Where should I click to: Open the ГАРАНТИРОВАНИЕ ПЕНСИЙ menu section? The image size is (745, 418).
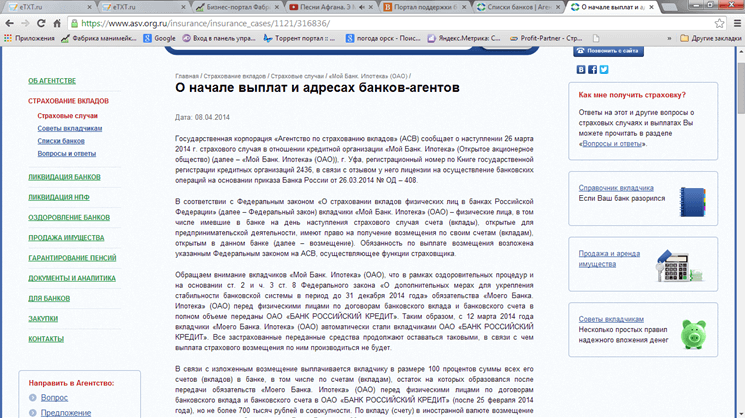72,258
